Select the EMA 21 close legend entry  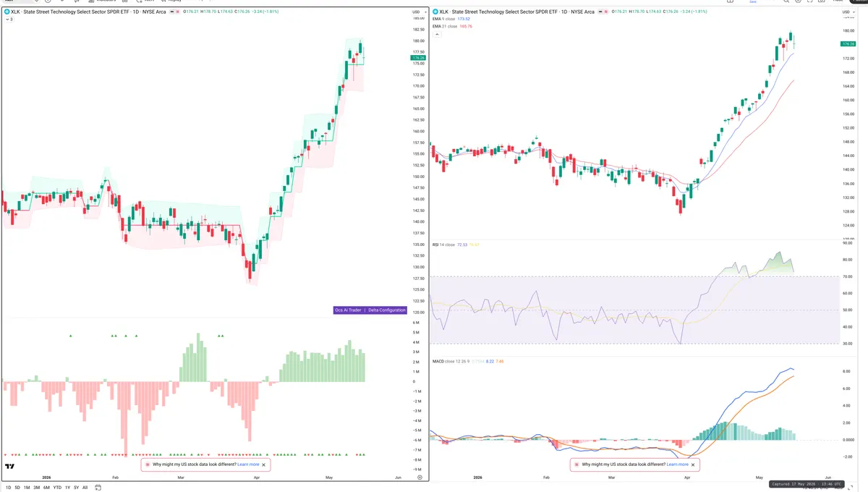[x=452, y=26]
